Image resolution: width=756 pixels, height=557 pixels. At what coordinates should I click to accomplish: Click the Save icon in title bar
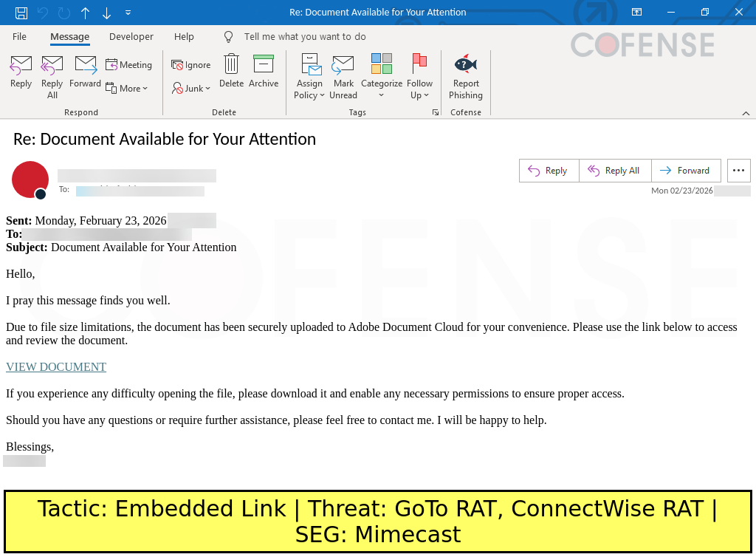(x=21, y=13)
